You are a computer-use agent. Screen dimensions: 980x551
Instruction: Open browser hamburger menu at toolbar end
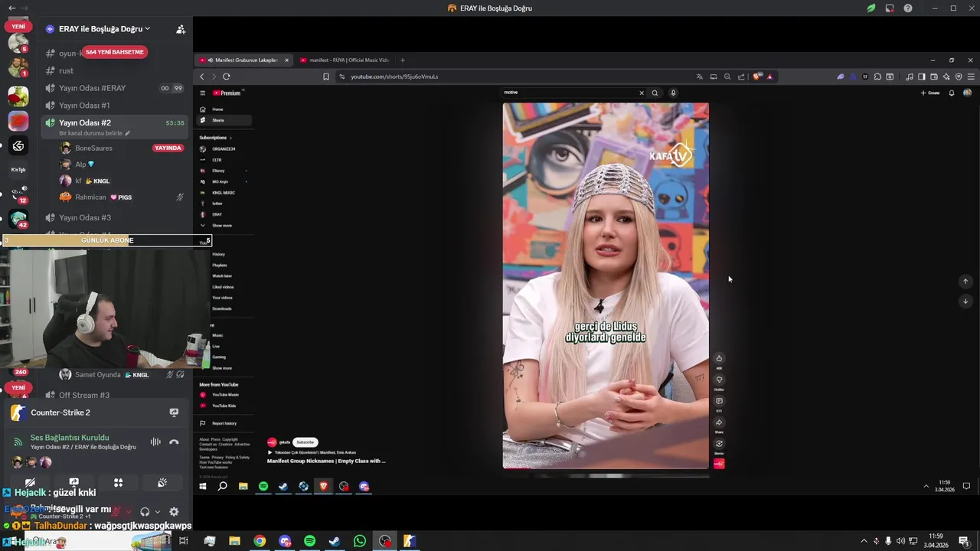click(x=971, y=77)
